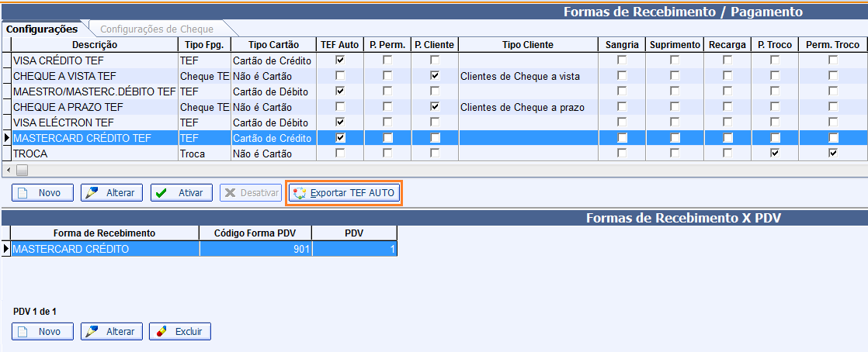Click the left arrow of the horizontal scrollbar
Image resolution: width=868 pixels, height=352 pixels.
(8, 169)
